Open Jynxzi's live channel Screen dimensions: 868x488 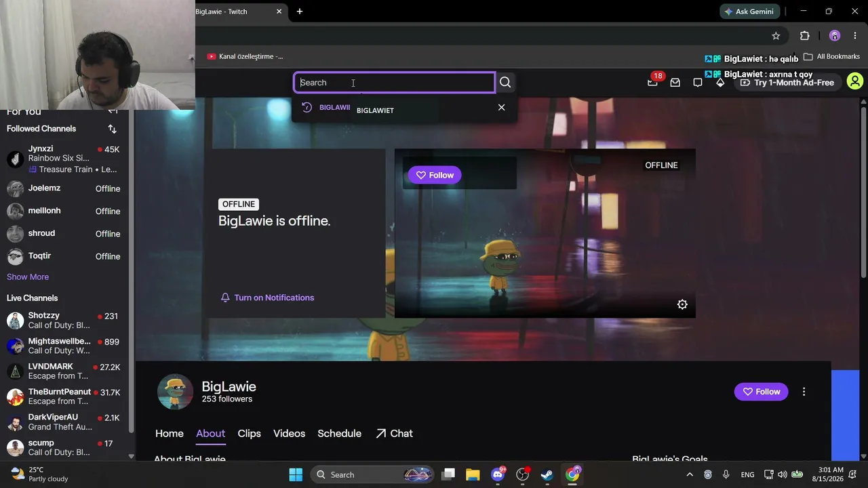tap(64, 159)
